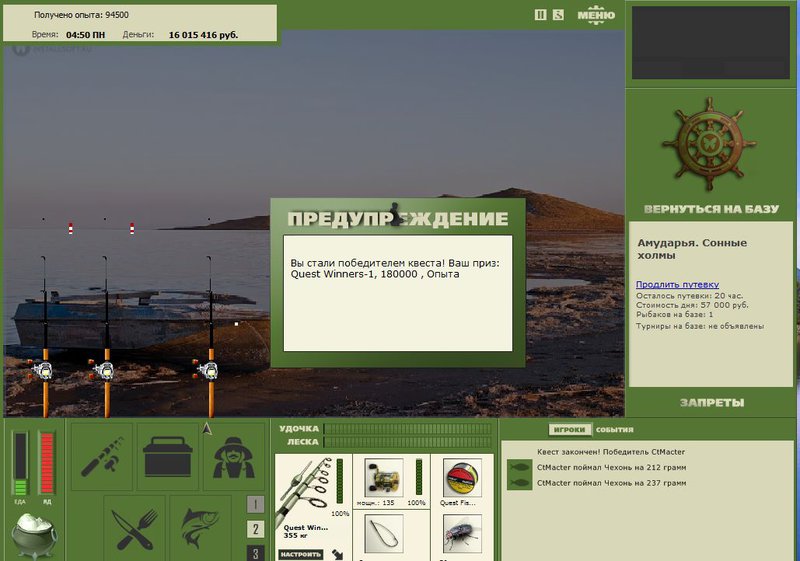The image size is (800, 561).
Task: Click the Продлить путевку link
Action: click(677, 285)
